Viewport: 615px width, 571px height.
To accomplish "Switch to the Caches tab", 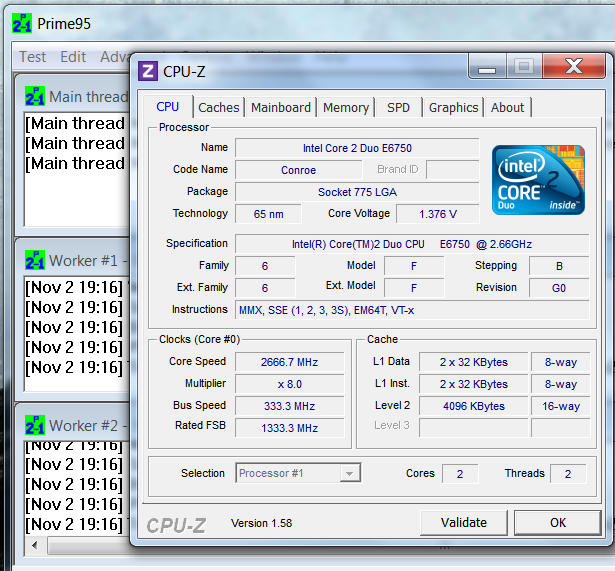I will pos(218,107).
